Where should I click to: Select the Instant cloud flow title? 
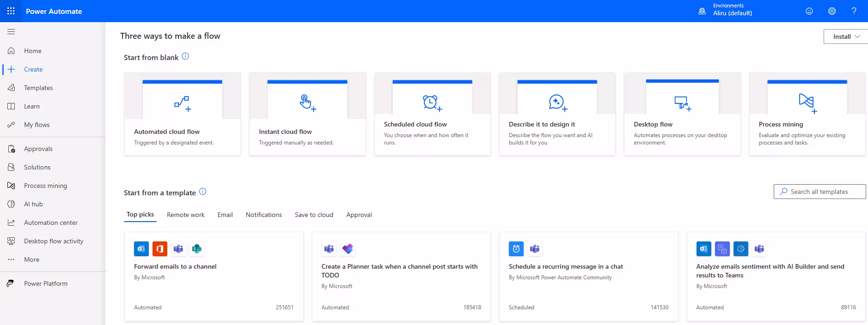(x=285, y=132)
